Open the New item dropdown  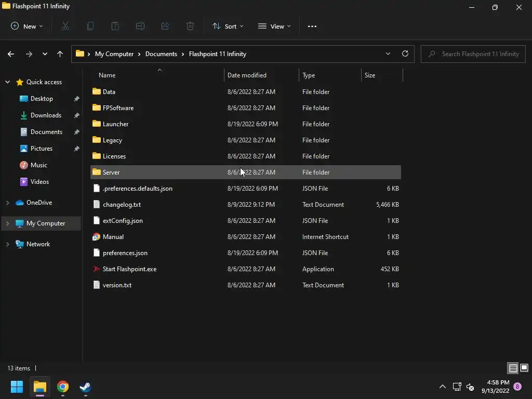[27, 26]
